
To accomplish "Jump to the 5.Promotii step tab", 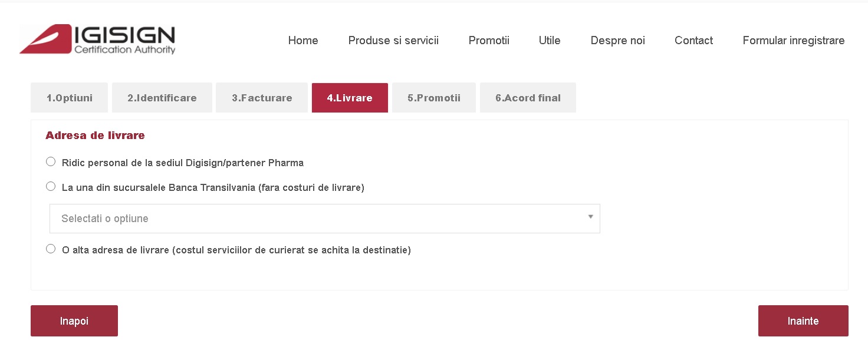I will [434, 98].
